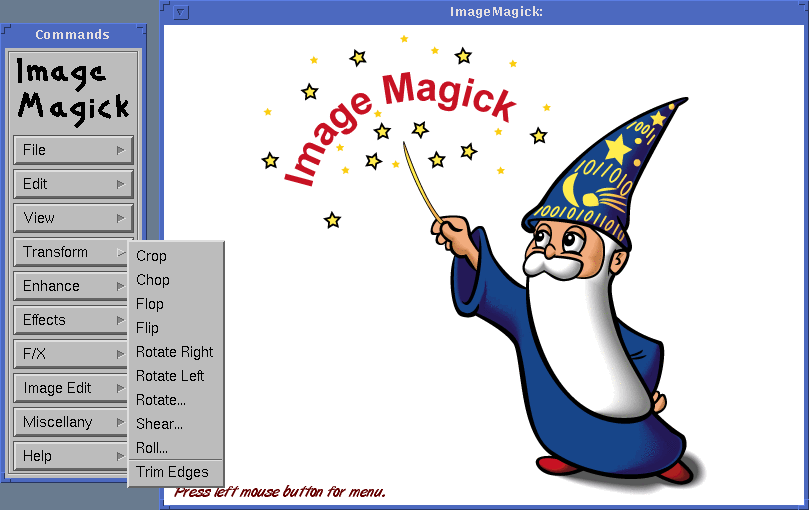
Task: Select Flop to mirror the image
Action: tap(150, 304)
